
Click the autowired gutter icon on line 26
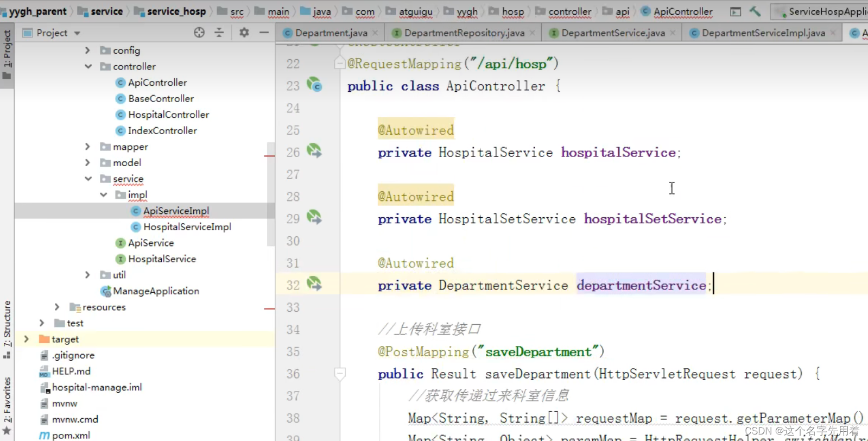[314, 151]
